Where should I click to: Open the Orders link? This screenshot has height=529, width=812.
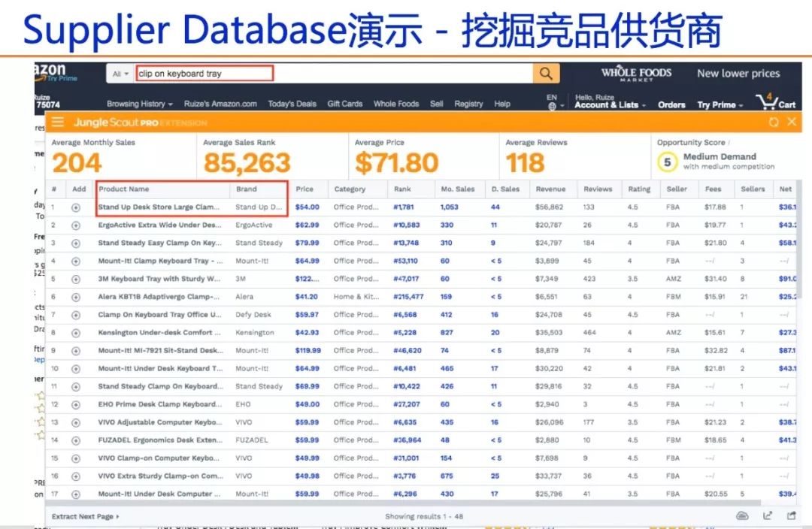coord(671,104)
